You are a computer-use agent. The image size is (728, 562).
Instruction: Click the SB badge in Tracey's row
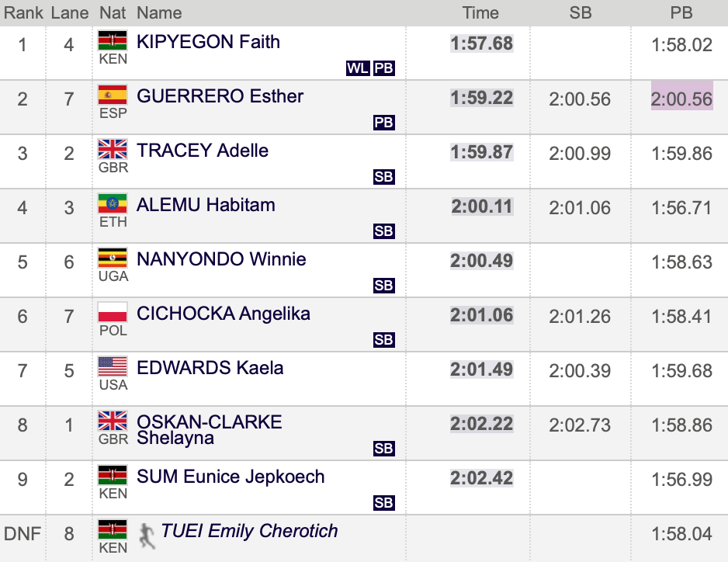click(x=384, y=177)
